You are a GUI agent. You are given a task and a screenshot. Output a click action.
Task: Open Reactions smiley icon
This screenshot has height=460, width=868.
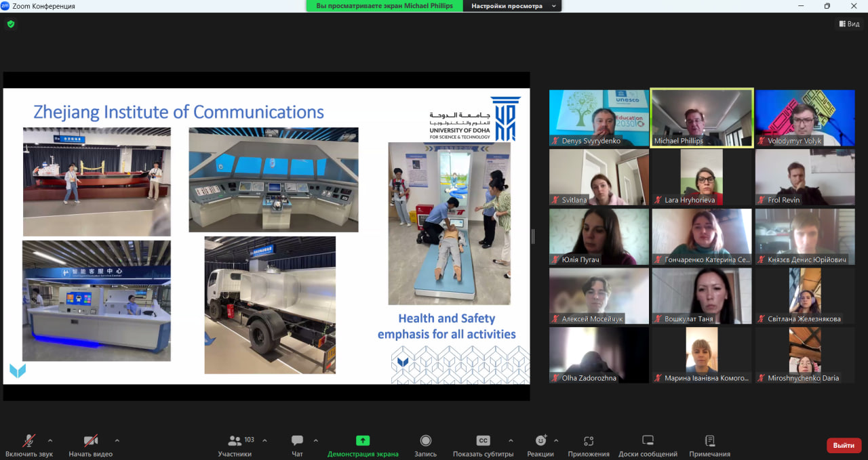(540, 441)
